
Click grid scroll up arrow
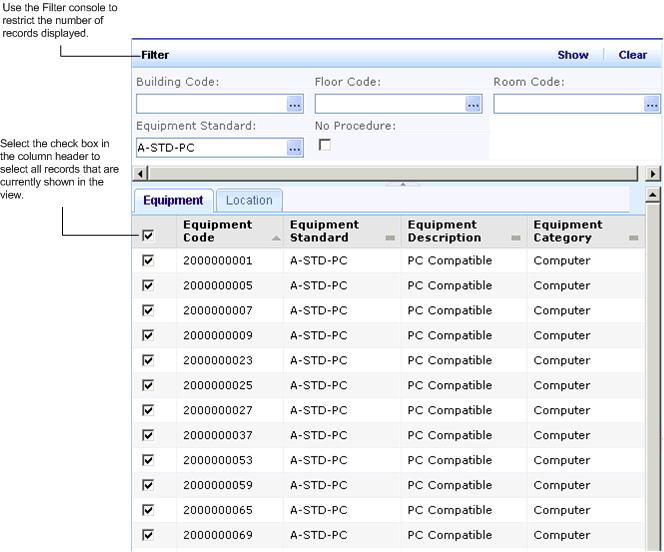pos(653,195)
